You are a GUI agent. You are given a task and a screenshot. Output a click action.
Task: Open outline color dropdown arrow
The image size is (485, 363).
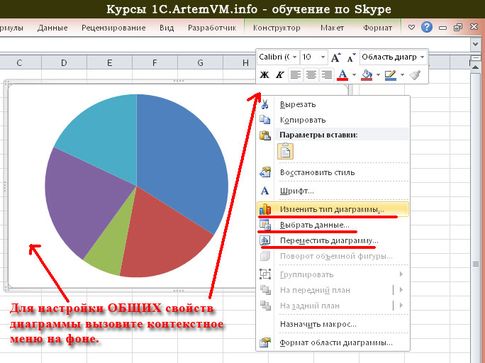point(402,75)
